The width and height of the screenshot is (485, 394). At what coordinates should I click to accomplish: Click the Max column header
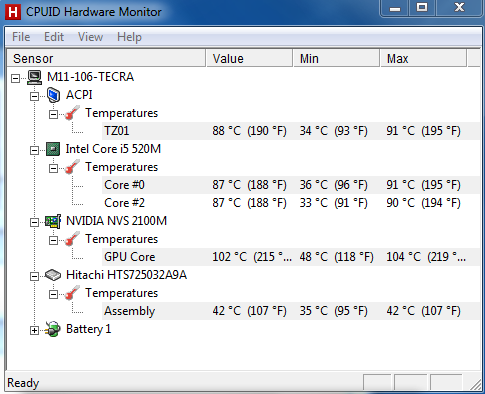(x=423, y=59)
